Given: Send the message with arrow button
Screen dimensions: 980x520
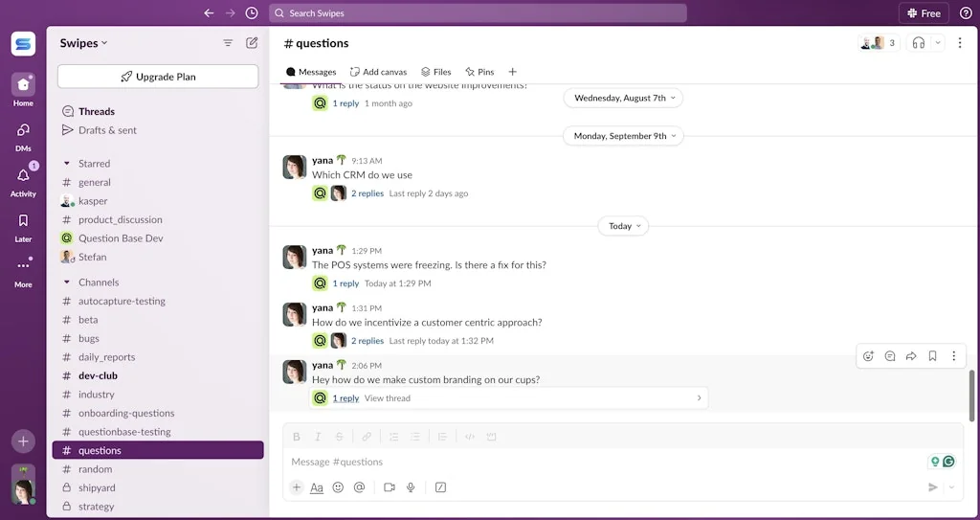Looking at the screenshot, I should 933,487.
